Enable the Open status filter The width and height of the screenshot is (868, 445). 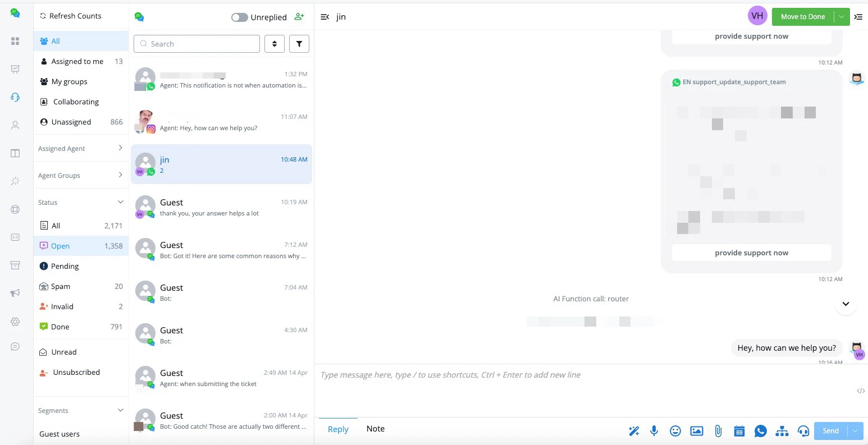(x=60, y=245)
